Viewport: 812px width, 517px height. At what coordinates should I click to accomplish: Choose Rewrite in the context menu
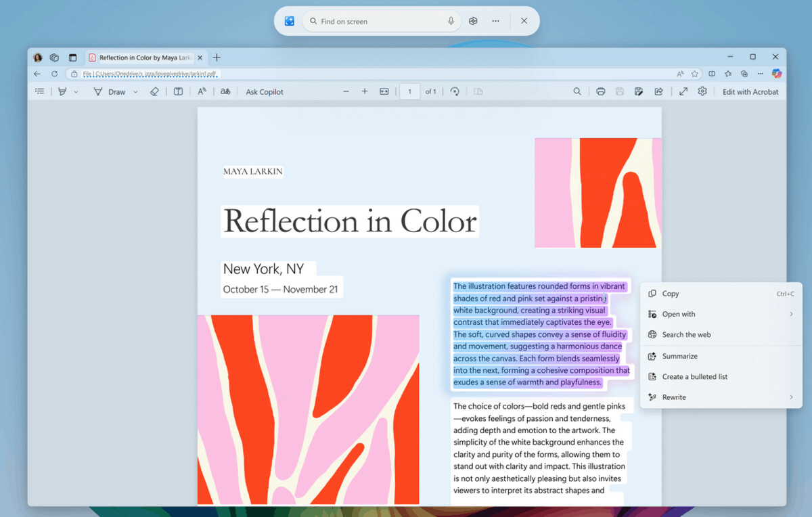[x=721, y=397]
